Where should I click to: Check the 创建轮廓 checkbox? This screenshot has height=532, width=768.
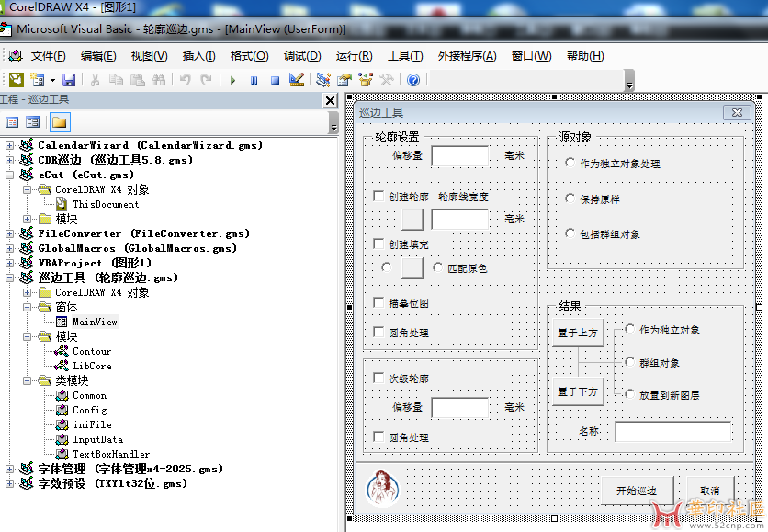tap(378, 197)
